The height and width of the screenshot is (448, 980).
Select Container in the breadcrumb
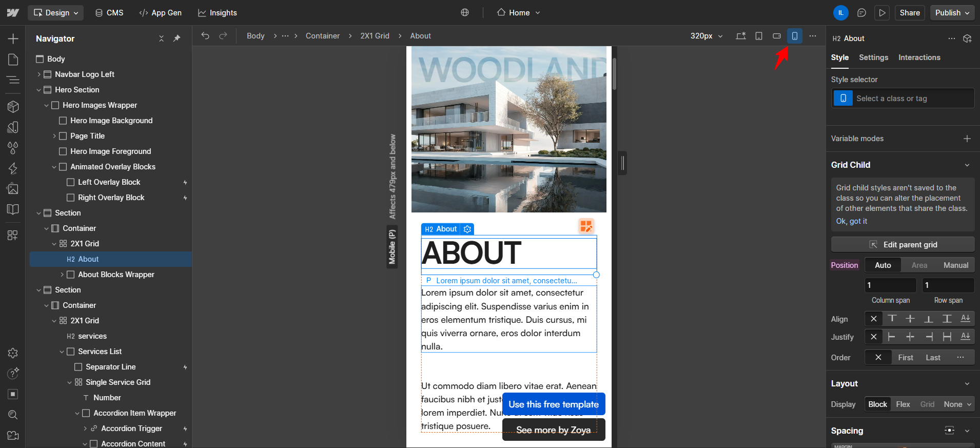pyautogui.click(x=322, y=36)
